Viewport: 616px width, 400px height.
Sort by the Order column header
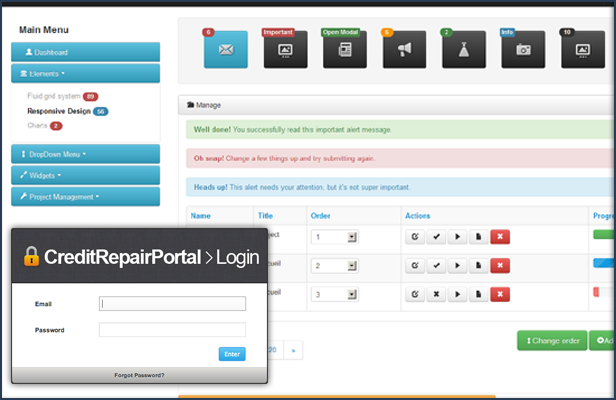(x=321, y=216)
